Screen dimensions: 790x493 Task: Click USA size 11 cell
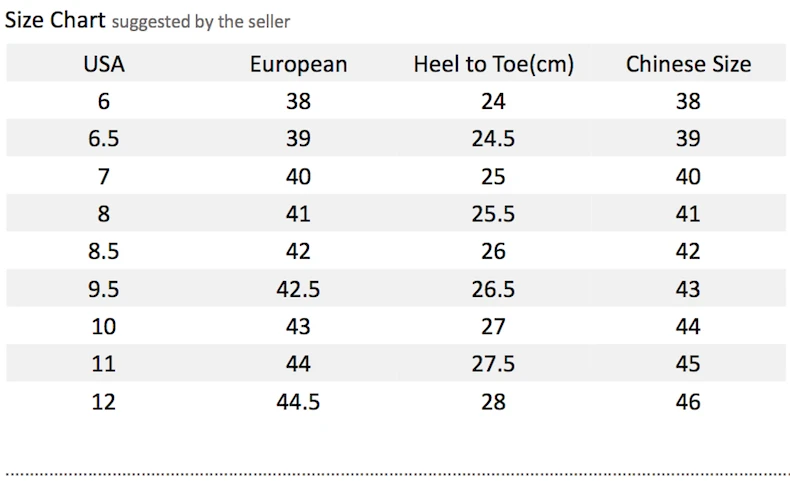104,364
